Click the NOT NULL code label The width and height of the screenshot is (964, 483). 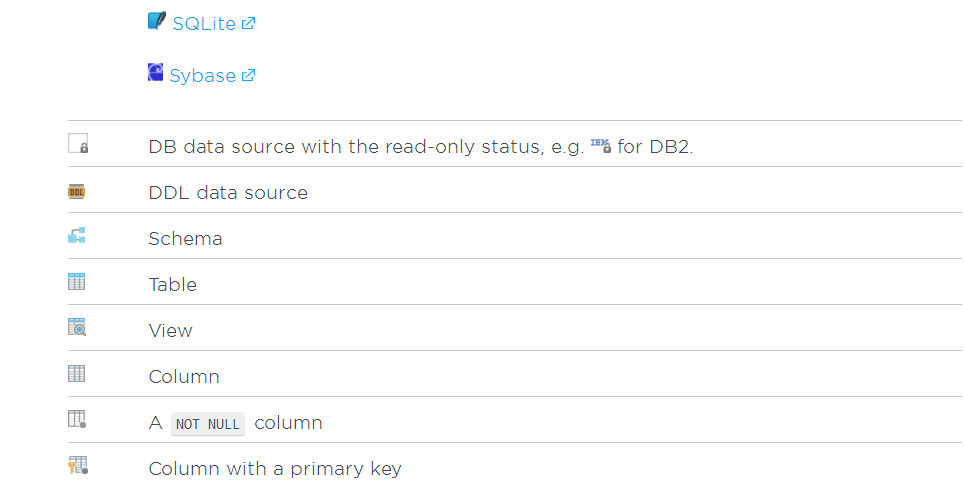(207, 424)
